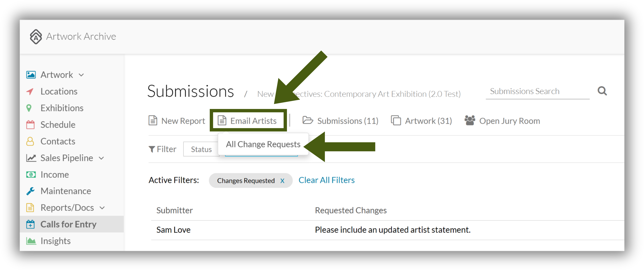Switch to Submissions (11) view
This screenshot has width=644, height=270.
340,121
